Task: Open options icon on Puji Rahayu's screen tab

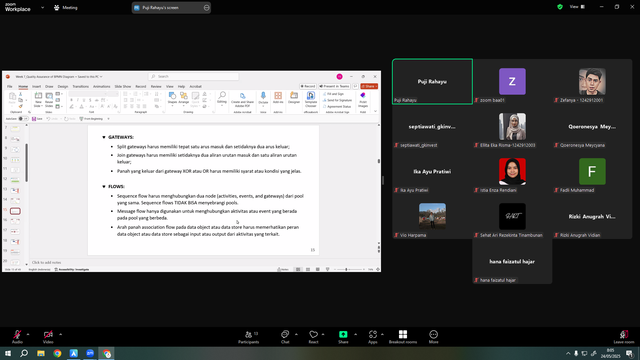Action: (x=206, y=7)
